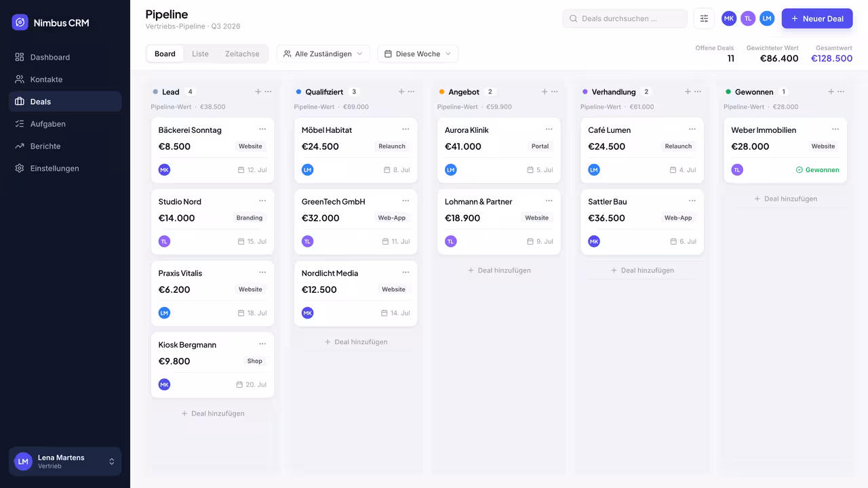Viewport: 868px width, 488px height.
Task: Open the Sattler Bau card menu
Action: point(692,201)
